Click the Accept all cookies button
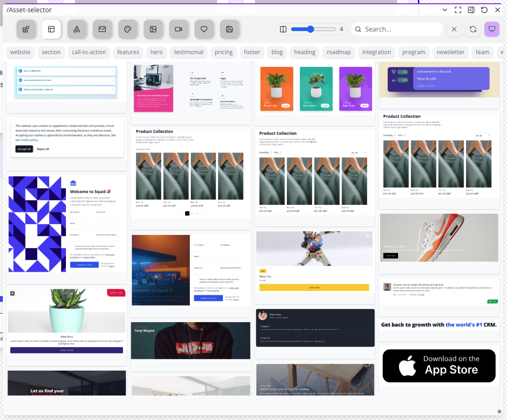The height and width of the screenshot is (420, 507). point(24,149)
